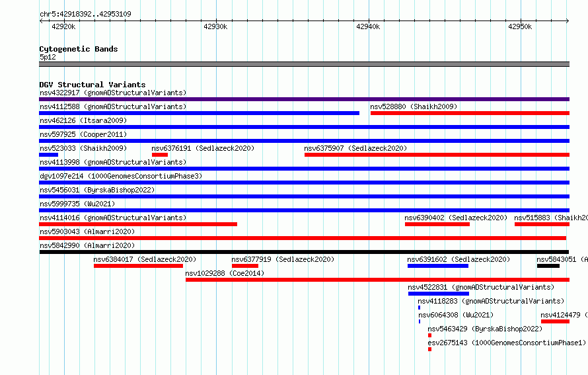Image resolution: width=588 pixels, height=375 pixels.
Task: Open nsv4118283 gnomAD variant label
Action: pos(491,301)
